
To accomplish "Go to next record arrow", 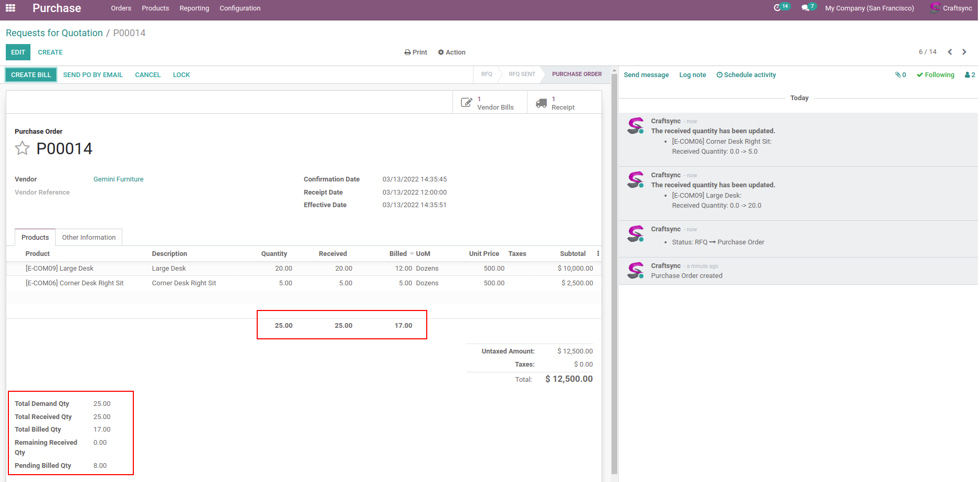I will pos(964,52).
